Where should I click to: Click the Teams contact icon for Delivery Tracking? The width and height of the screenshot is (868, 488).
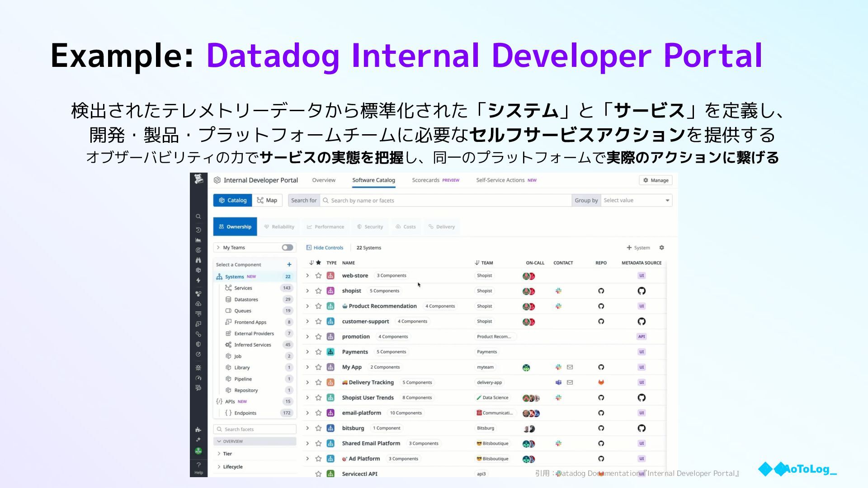pos(559,382)
